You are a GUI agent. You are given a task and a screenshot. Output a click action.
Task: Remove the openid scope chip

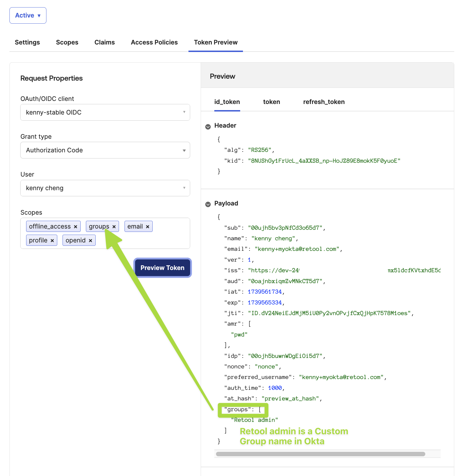[90, 241]
